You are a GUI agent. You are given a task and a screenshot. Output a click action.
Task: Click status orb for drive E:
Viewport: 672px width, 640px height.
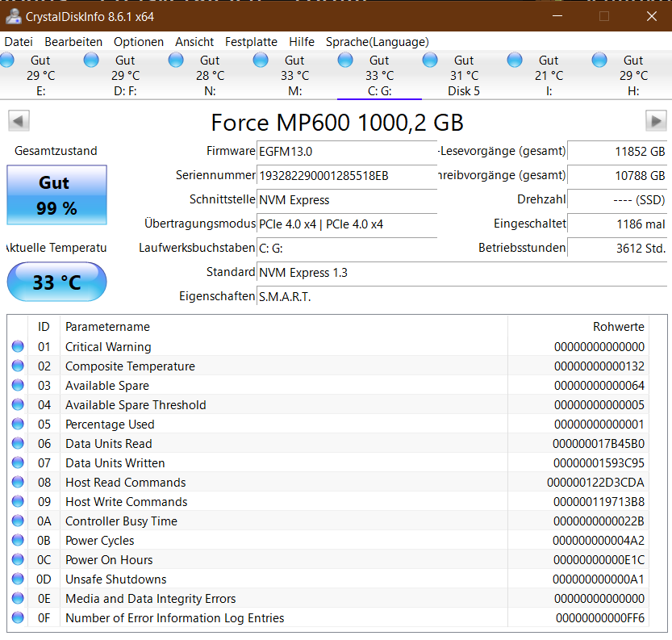(6, 60)
